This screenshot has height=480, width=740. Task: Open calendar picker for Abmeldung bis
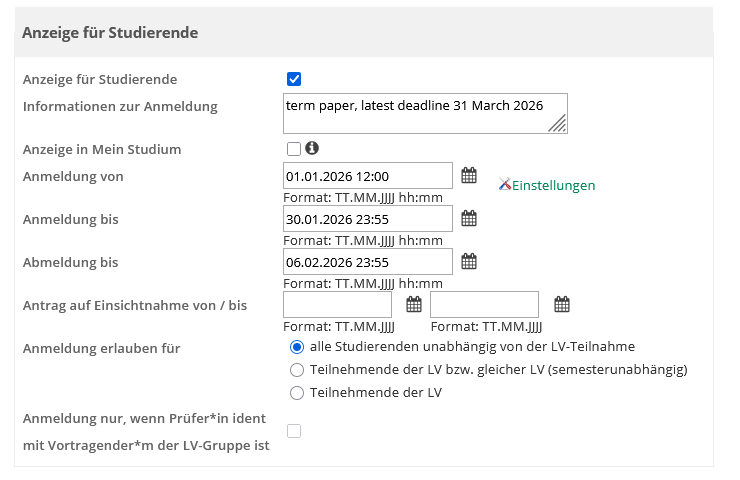[469, 262]
